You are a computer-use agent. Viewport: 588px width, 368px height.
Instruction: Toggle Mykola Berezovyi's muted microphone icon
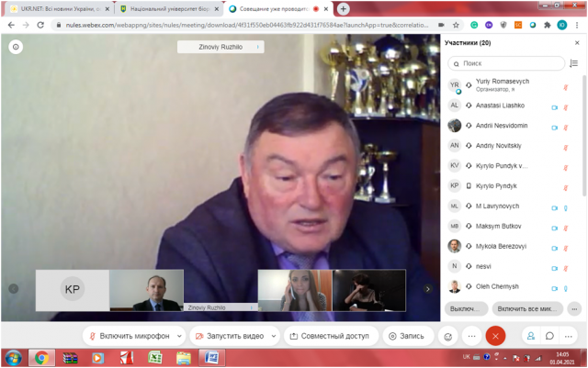point(566,248)
